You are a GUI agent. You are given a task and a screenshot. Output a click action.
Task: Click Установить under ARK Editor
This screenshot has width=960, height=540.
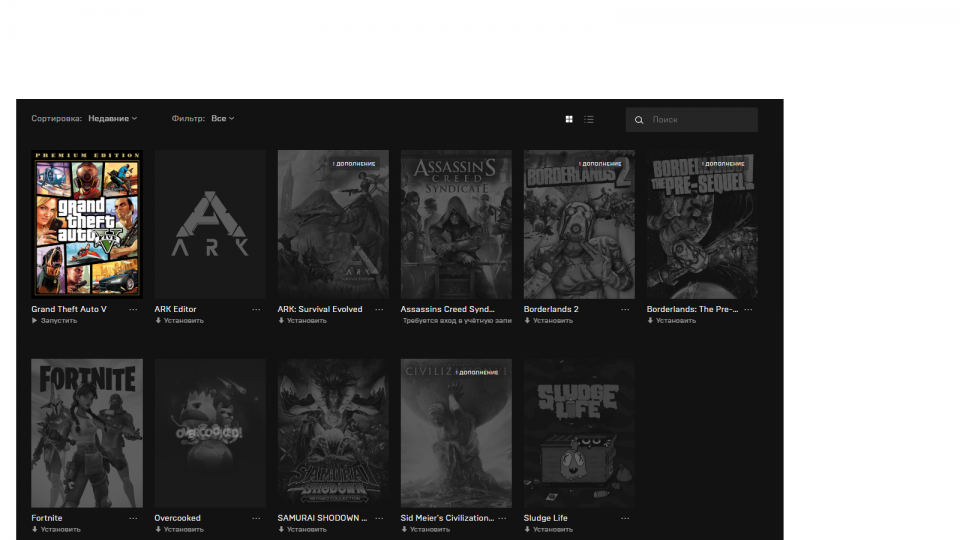coord(179,321)
